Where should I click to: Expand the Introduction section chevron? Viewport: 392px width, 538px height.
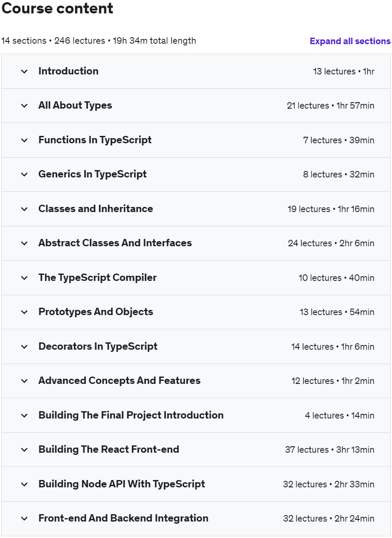(x=24, y=71)
